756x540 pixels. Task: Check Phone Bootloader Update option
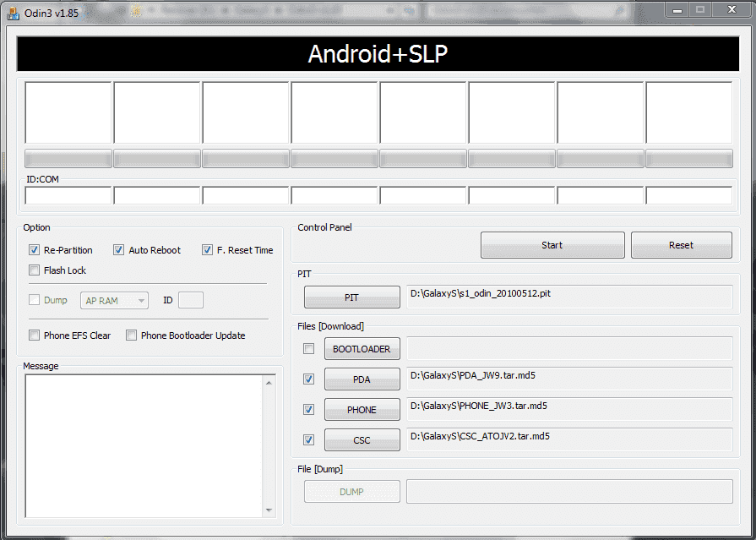coord(131,335)
